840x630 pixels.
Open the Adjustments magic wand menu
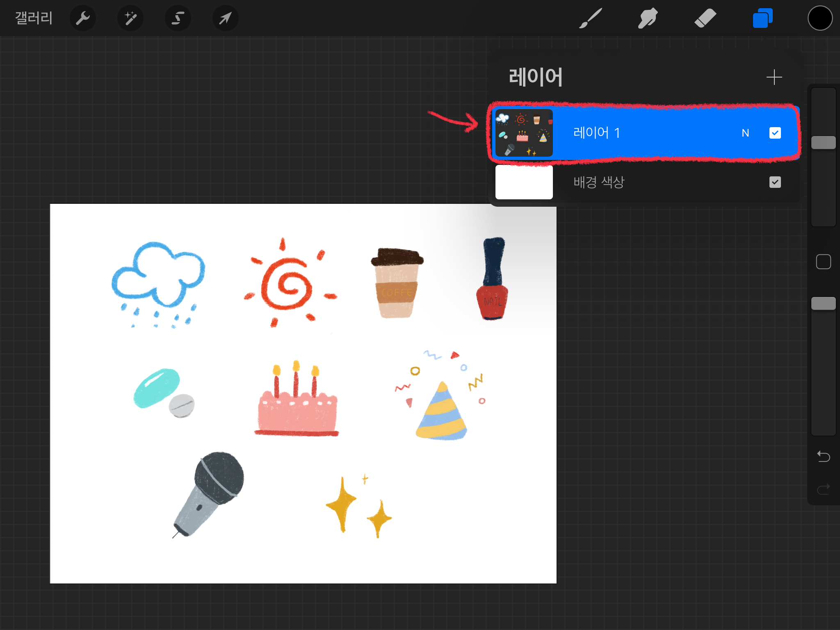[x=130, y=18]
